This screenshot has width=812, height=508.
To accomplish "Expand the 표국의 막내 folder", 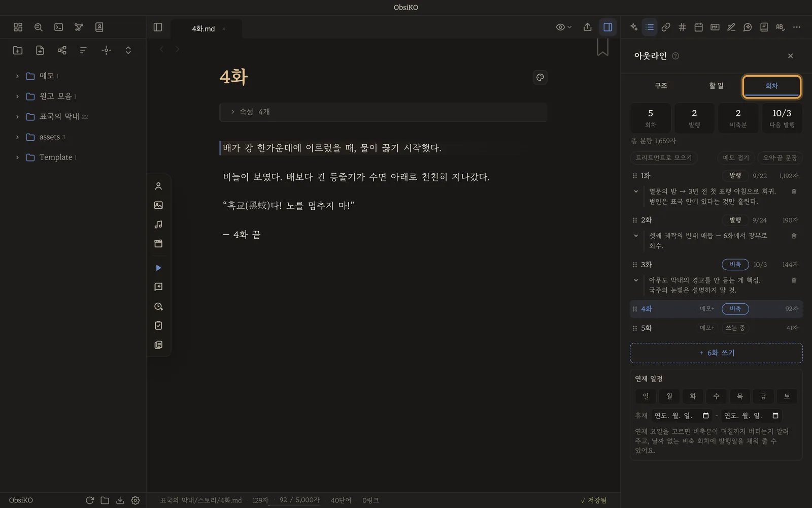I will (17, 116).
